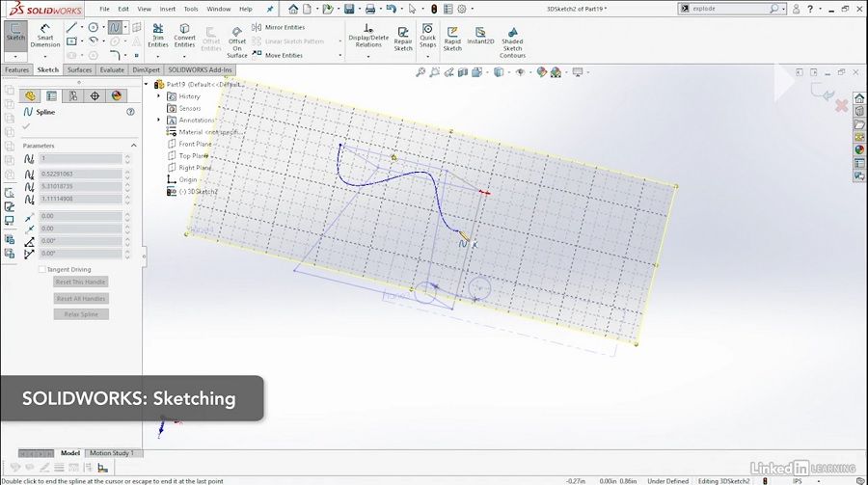
Task: Click Repair Sketch
Action: click(403, 39)
